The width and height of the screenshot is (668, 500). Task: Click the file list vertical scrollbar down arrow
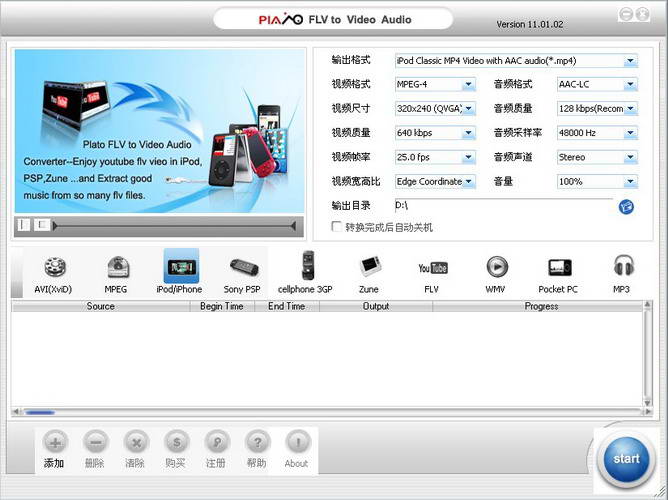point(648,403)
